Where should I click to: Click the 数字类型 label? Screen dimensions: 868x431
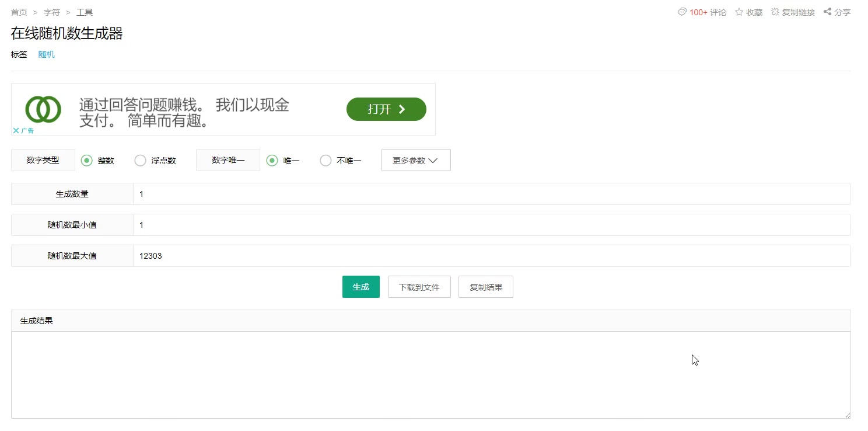click(43, 160)
